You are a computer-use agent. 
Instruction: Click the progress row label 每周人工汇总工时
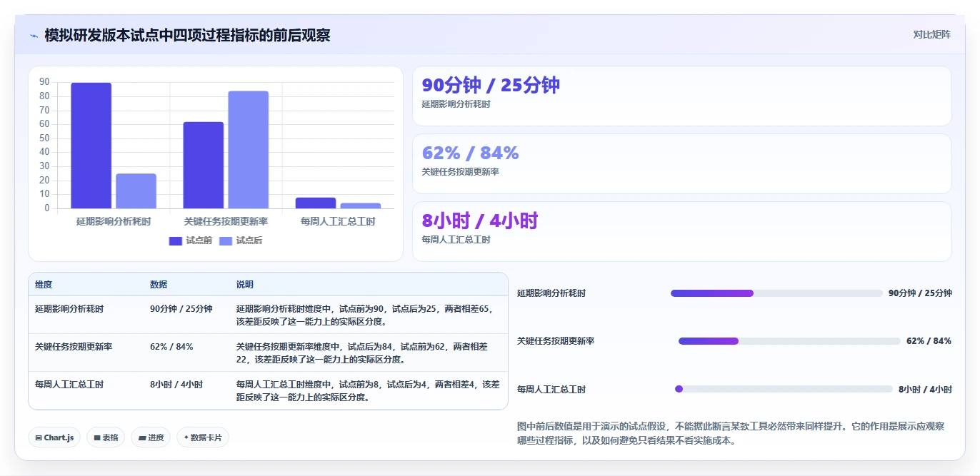point(551,390)
